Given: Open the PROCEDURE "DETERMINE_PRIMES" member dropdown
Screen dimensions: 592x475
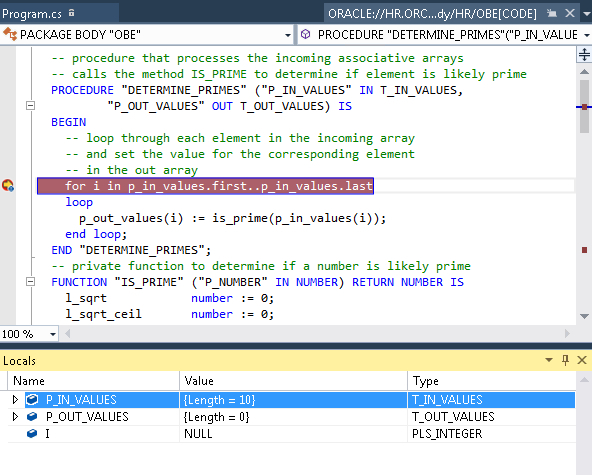Looking at the screenshot, I should (587, 35).
